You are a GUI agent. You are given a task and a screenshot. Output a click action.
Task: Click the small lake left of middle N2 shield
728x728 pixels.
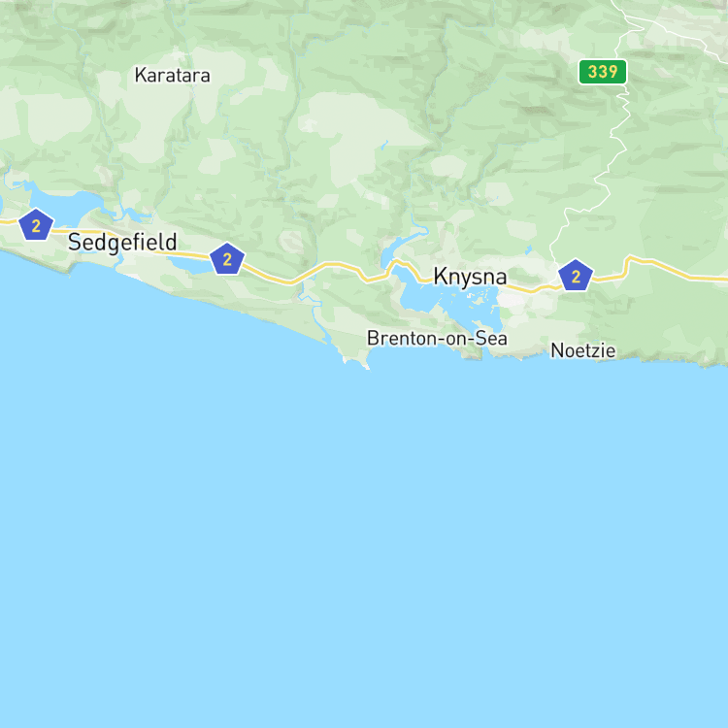pos(192,264)
